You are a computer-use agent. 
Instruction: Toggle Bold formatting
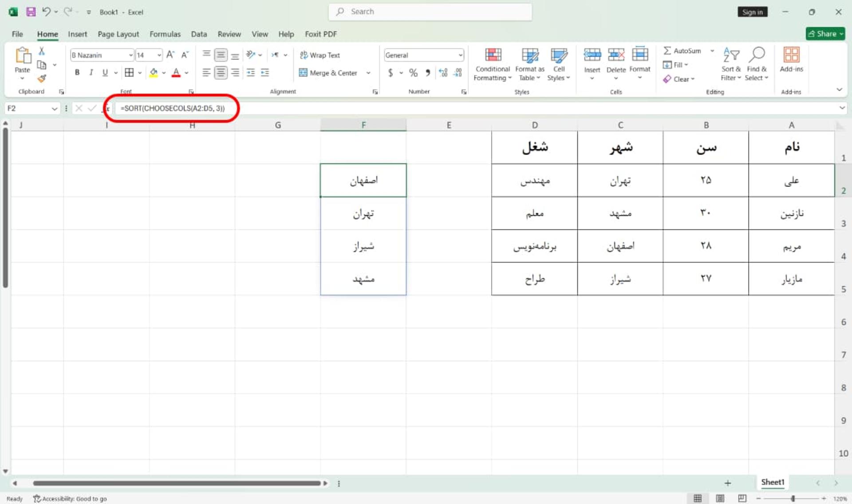[x=77, y=72]
